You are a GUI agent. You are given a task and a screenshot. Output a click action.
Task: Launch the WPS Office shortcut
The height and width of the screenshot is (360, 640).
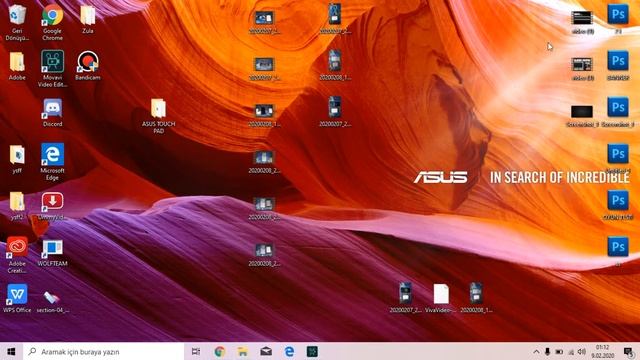point(17,295)
